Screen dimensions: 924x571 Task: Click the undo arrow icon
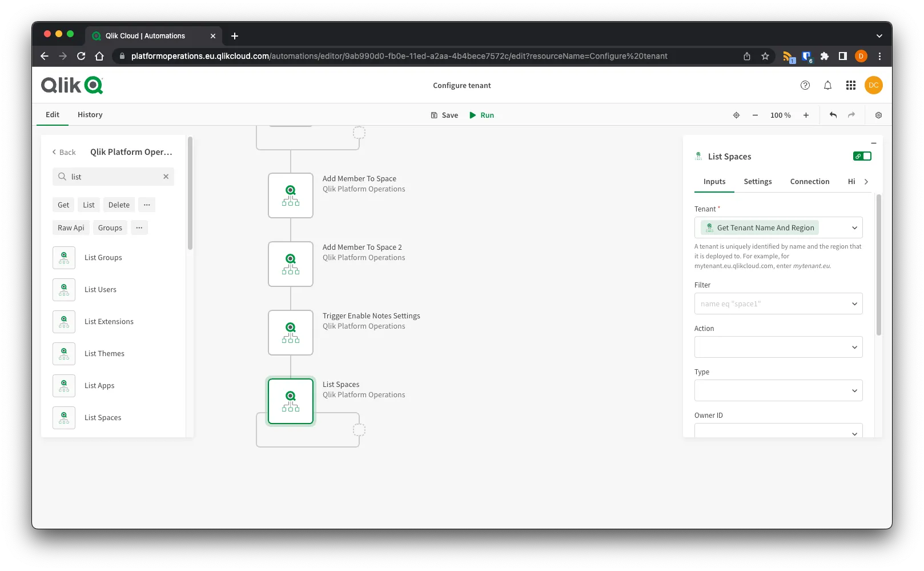(833, 115)
